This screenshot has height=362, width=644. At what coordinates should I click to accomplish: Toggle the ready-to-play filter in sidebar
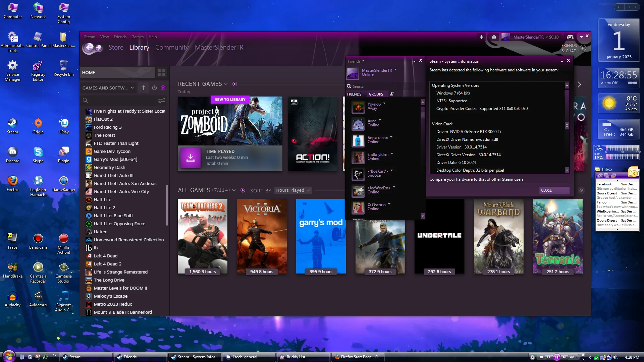[163, 88]
